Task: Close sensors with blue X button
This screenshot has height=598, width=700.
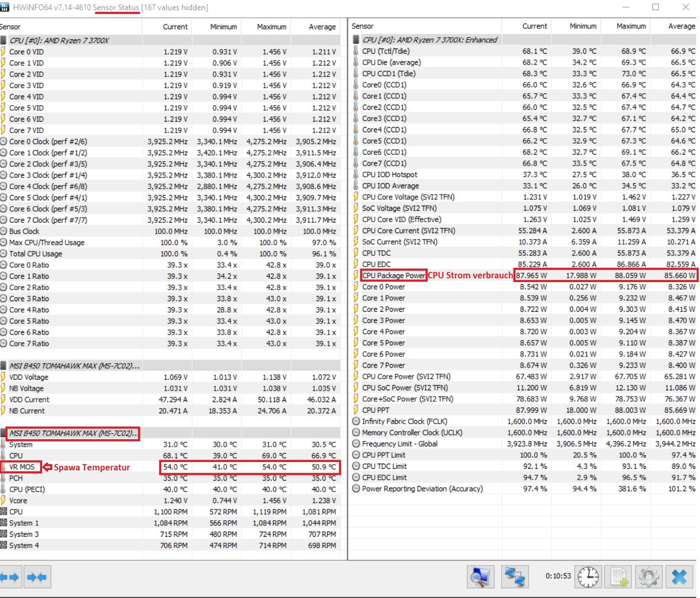Action: click(679, 577)
